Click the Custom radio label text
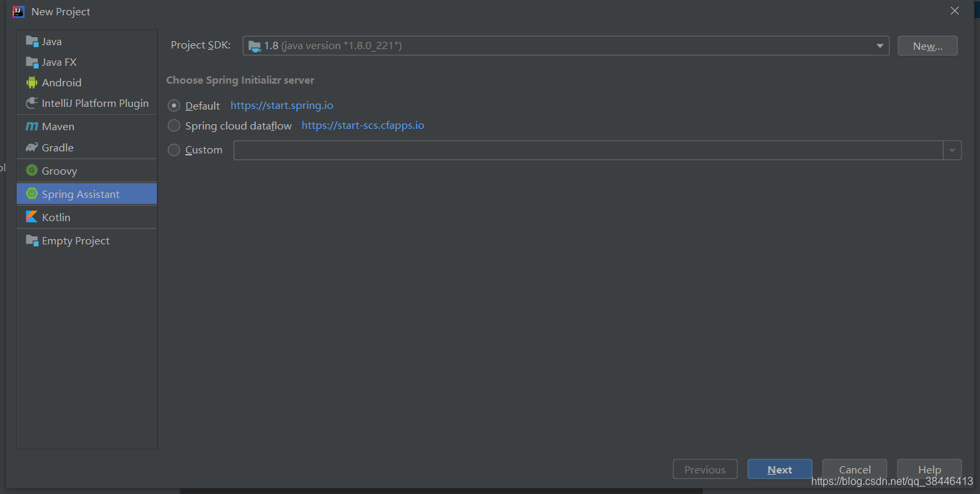Image resolution: width=980 pixels, height=494 pixels. (204, 150)
